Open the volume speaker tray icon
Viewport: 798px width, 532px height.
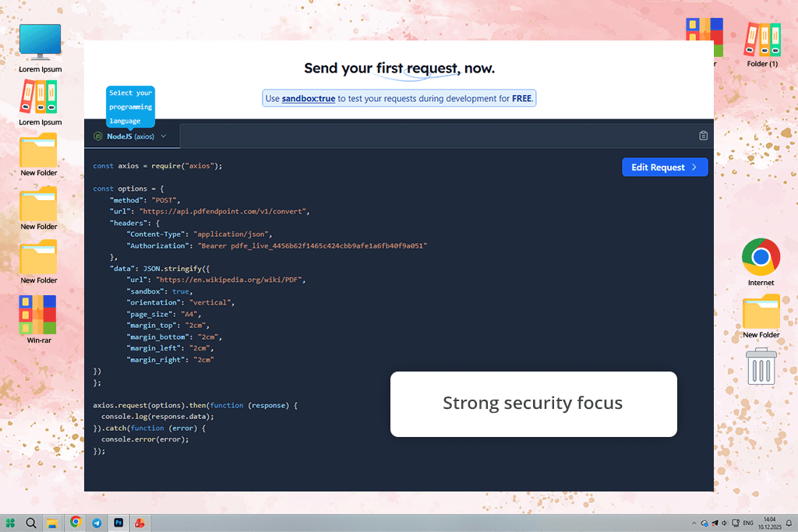pos(724,523)
